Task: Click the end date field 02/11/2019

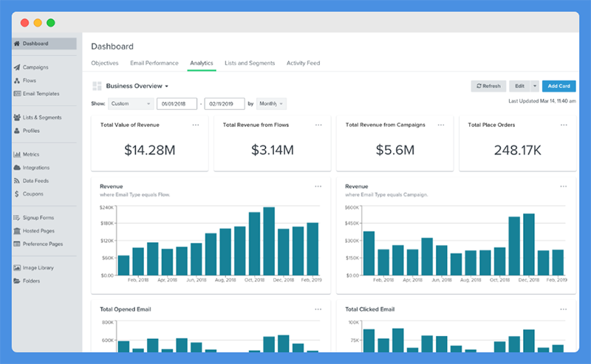Action: [x=225, y=103]
